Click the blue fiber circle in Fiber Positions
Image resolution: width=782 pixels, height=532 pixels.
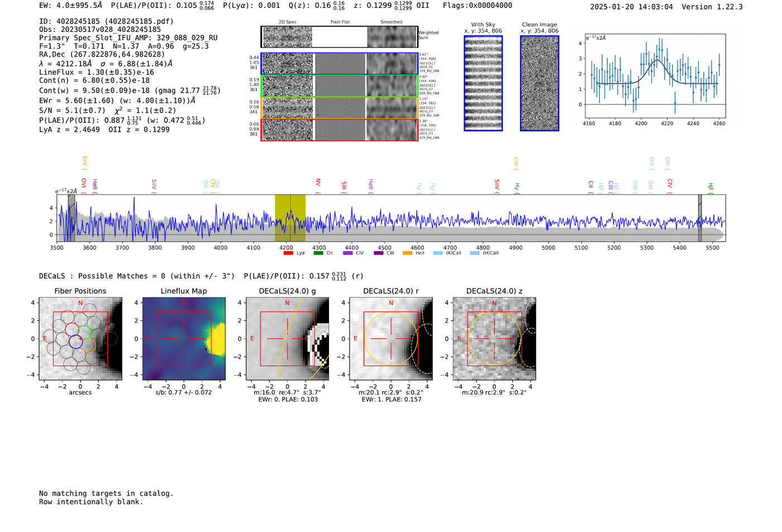(x=76, y=342)
